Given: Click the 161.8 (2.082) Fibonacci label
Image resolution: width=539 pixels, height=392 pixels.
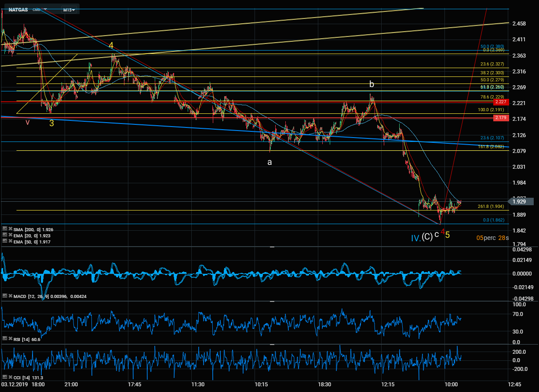Looking at the screenshot, I should (x=491, y=146).
